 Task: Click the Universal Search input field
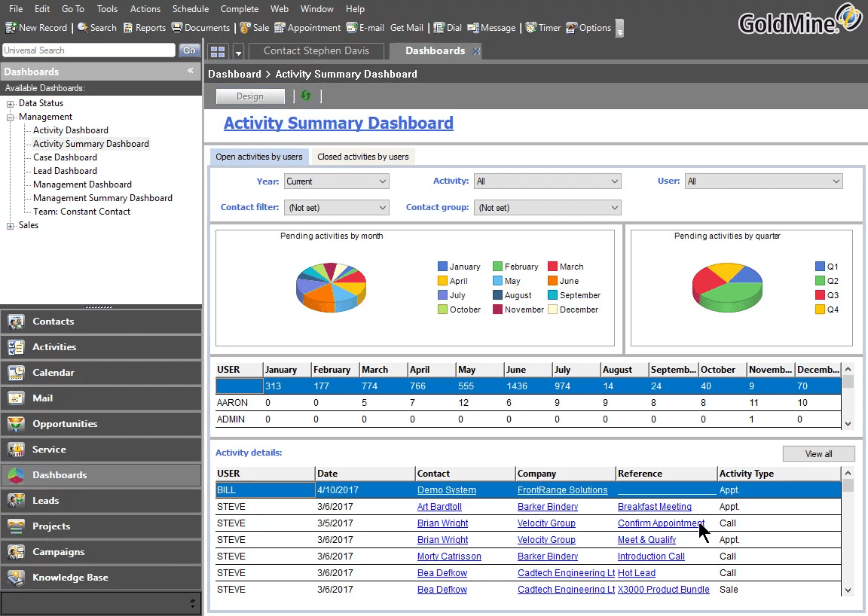coord(89,50)
